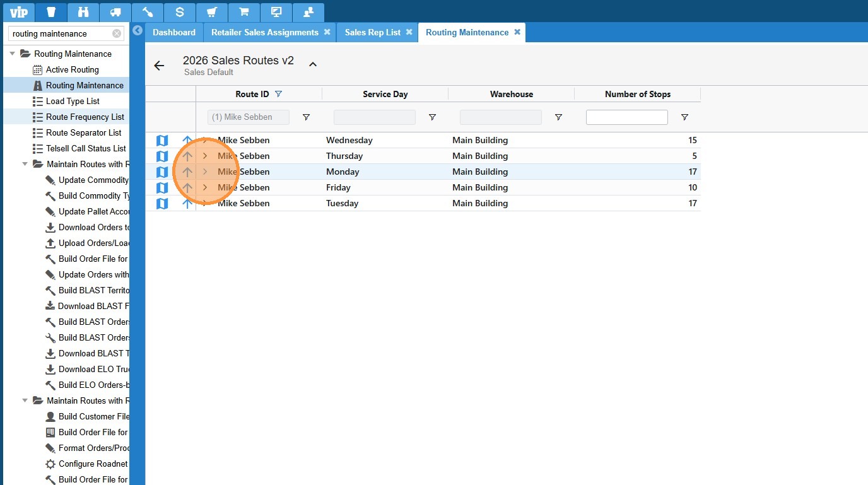Open the delivery truck module in the top bar
Screen dimensions: 868x485
pyautogui.click(x=115, y=12)
